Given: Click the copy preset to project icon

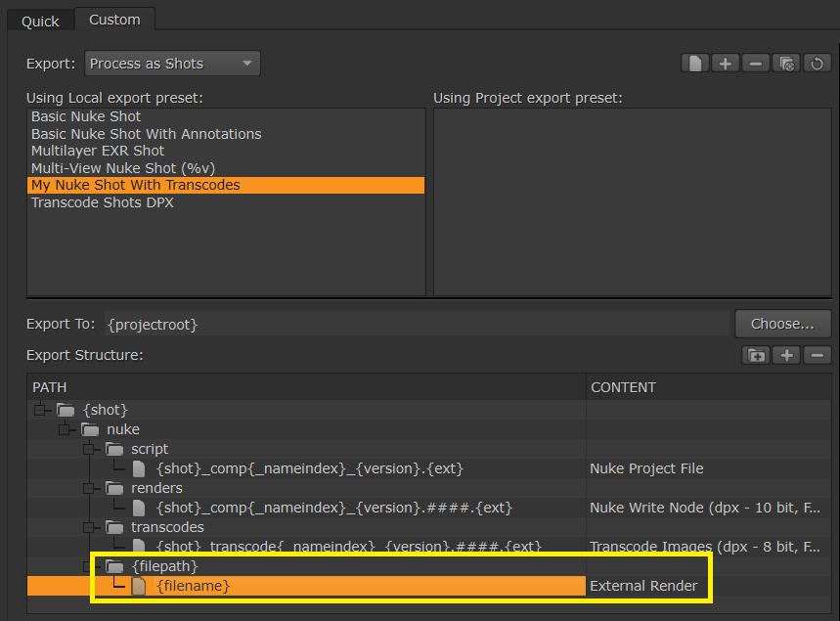Looking at the screenshot, I should pos(785,62).
